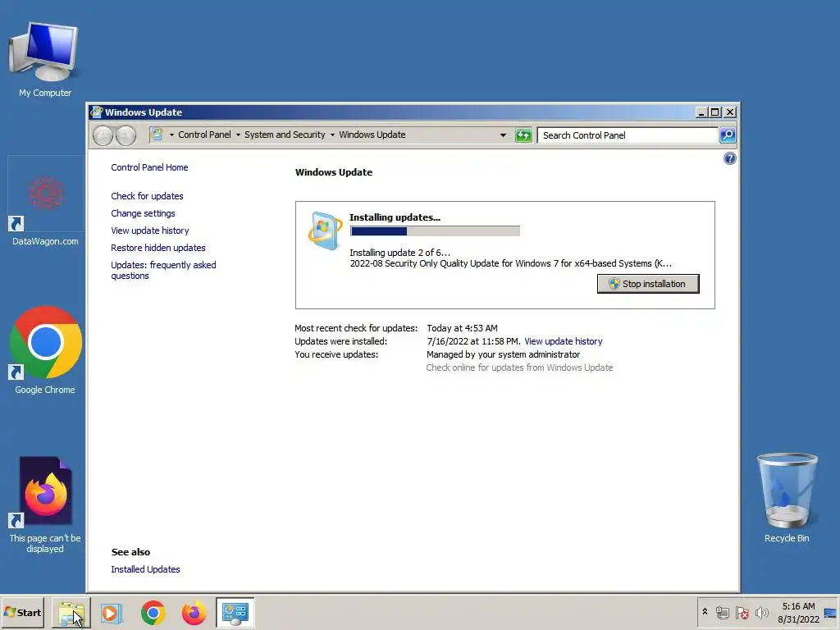Image resolution: width=840 pixels, height=630 pixels.
Task: Open View update history in sidebar
Action: coord(150,231)
